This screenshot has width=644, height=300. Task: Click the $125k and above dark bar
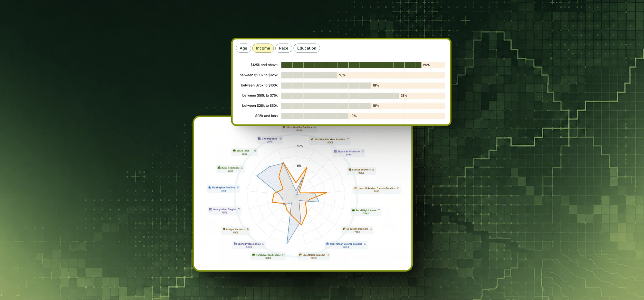point(351,65)
